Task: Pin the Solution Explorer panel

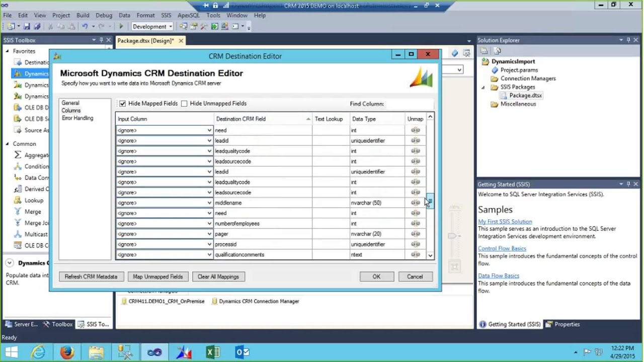Action: [x=628, y=40]
